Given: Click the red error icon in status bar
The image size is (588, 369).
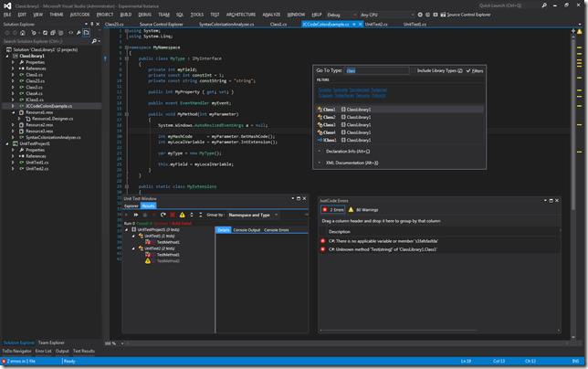Looking at the screenshot, I should tap(4, 361).
